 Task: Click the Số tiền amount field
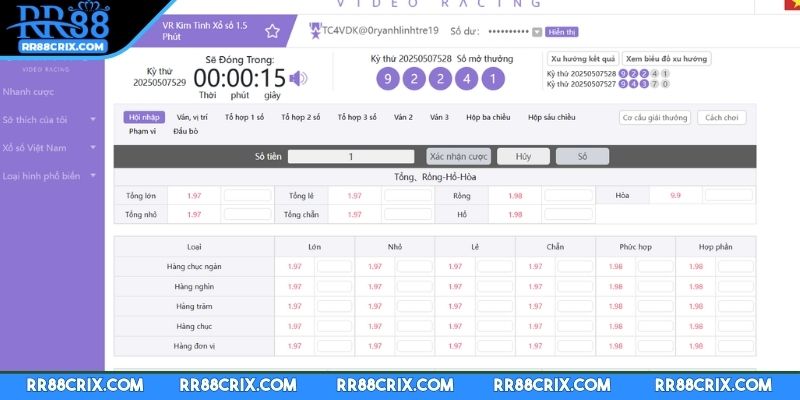pos(351,157)
